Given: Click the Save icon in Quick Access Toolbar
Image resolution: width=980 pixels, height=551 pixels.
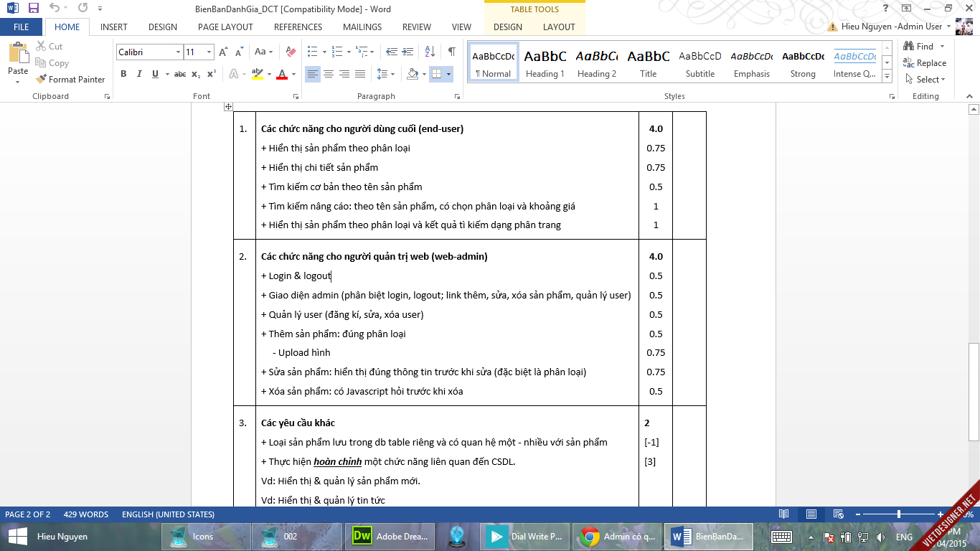Looking at the screenshot, I should coord(33,9).
